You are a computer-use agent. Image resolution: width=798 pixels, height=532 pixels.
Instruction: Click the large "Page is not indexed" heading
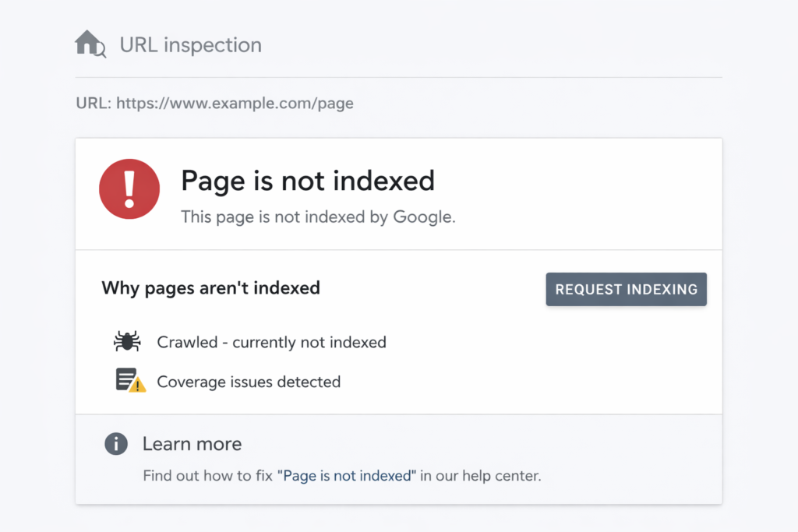pyautogui.click(x=308, y=181)
